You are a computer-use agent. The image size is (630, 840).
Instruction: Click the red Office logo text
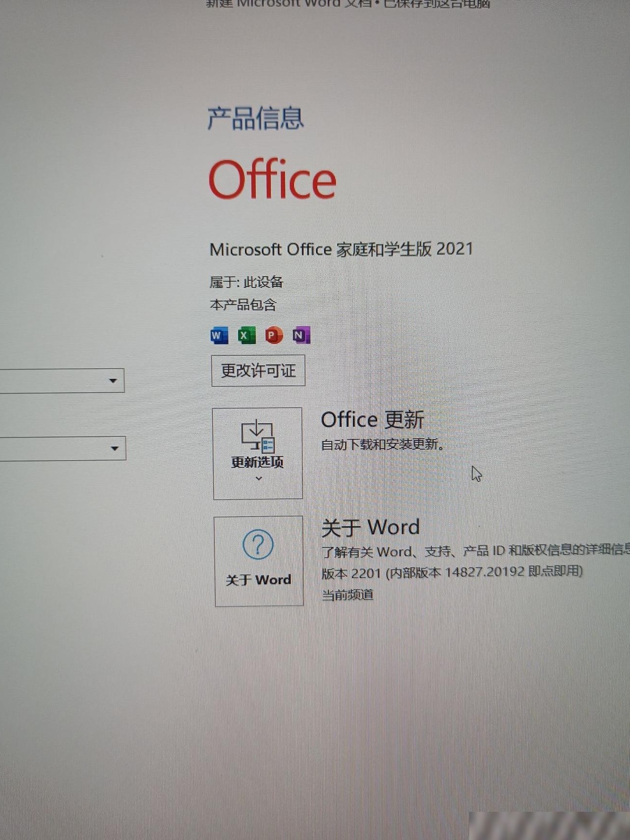click(x=272, y=179)
